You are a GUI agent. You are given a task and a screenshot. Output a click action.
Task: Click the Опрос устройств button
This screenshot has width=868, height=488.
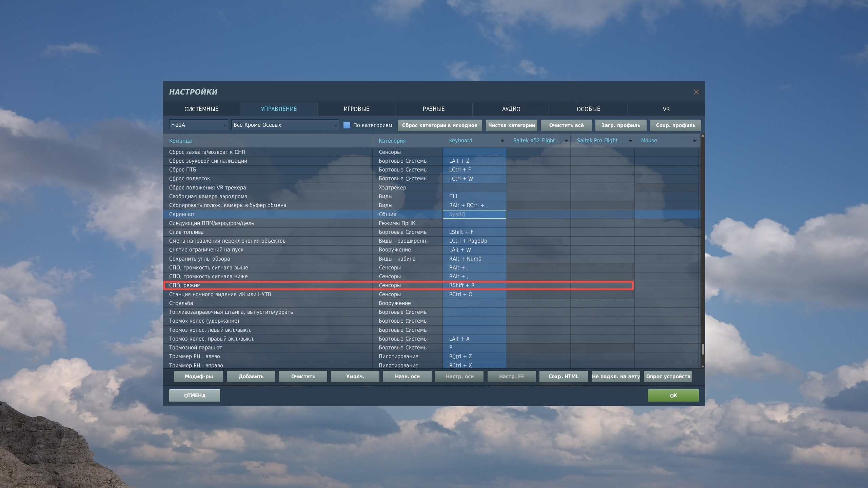pyautogui.click(x=668, y=377)
